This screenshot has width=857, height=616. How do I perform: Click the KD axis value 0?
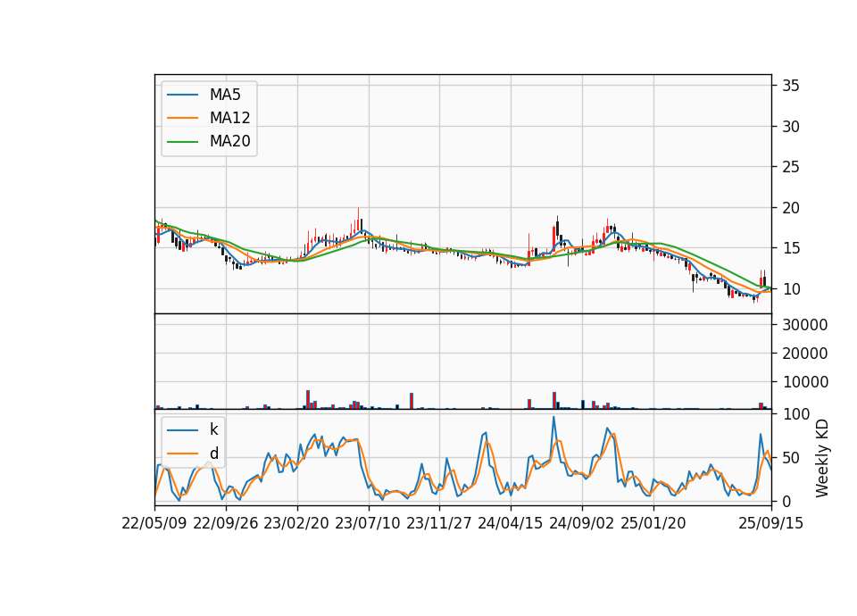click(x=787, y=501)
